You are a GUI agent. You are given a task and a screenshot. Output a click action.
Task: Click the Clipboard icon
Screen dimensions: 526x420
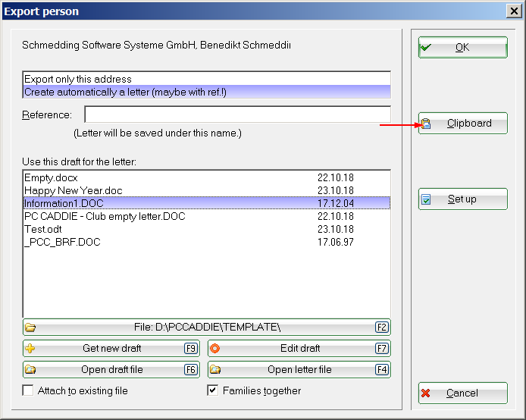point(426,124)
